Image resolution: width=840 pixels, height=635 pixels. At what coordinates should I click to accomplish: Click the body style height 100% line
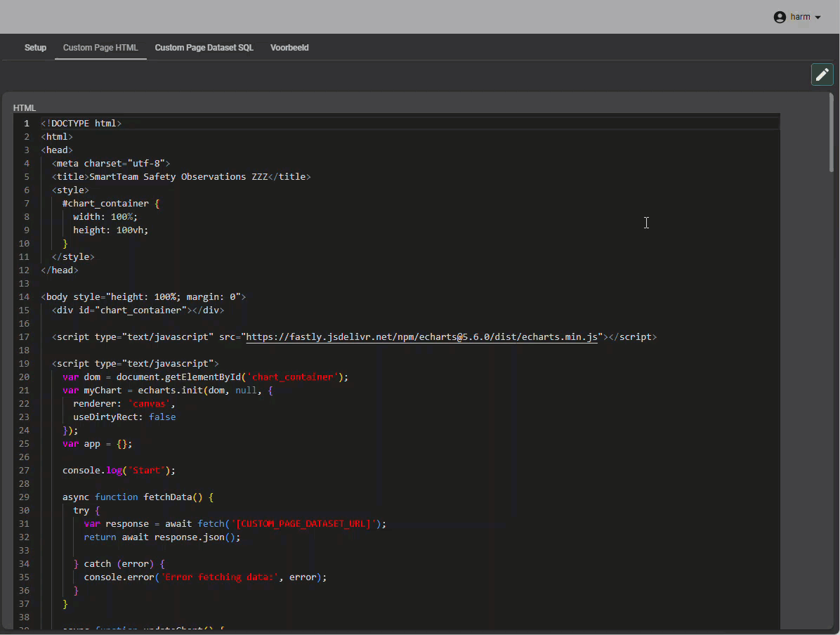pyautogui.click(x=143, y=297)
